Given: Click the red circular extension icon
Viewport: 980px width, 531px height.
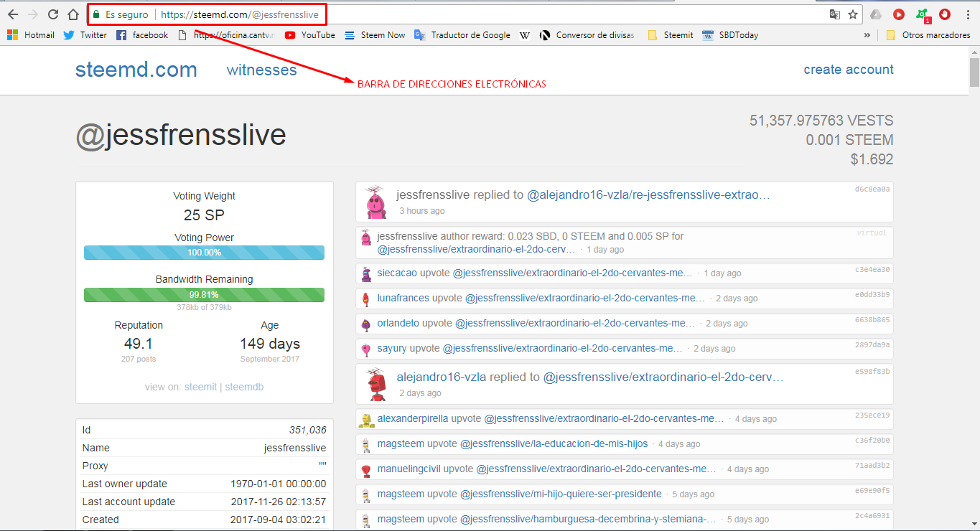Looking at the screenshot, I should click(945, 14).
